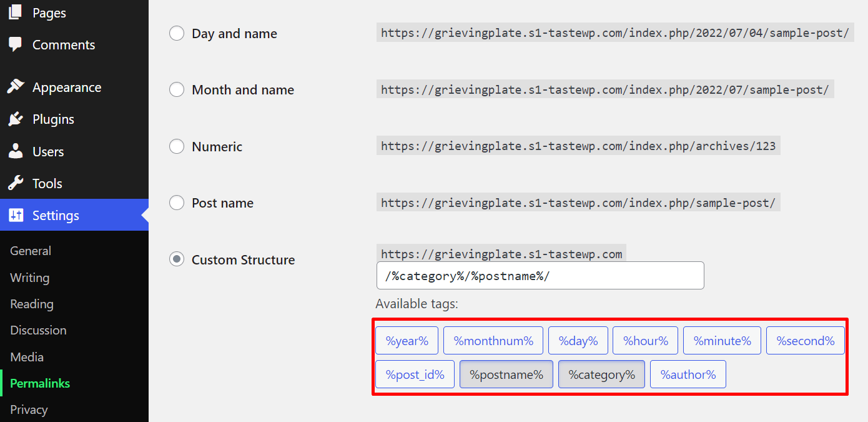Open the General settings submenu item
Image resolution: width=868 pixels, height=422 pixels.
(31, 251)
